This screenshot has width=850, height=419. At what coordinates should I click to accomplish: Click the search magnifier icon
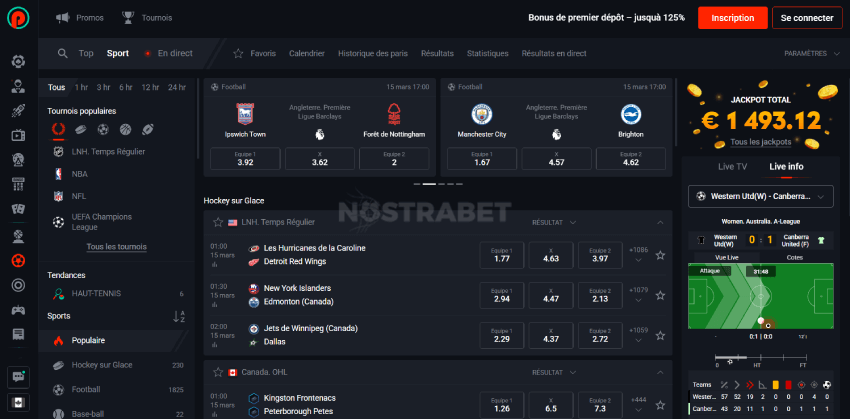click(63, 53)
